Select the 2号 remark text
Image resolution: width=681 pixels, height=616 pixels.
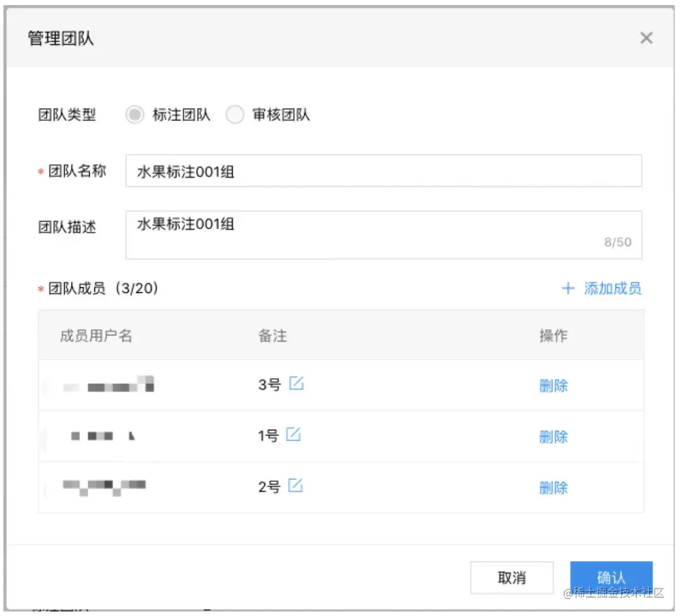coord(269,487)
